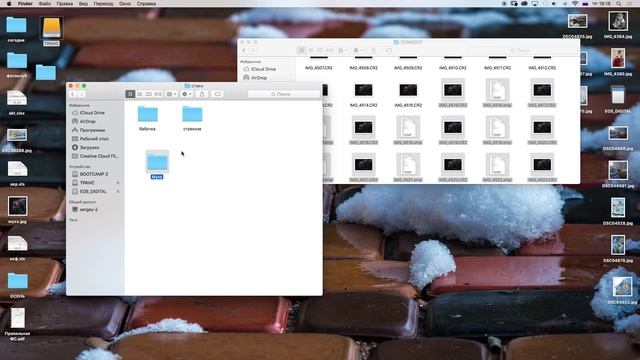Screen dimensions: 640x360
Task: Select the стрекоза folder
Action: click(x=192, y=118)
